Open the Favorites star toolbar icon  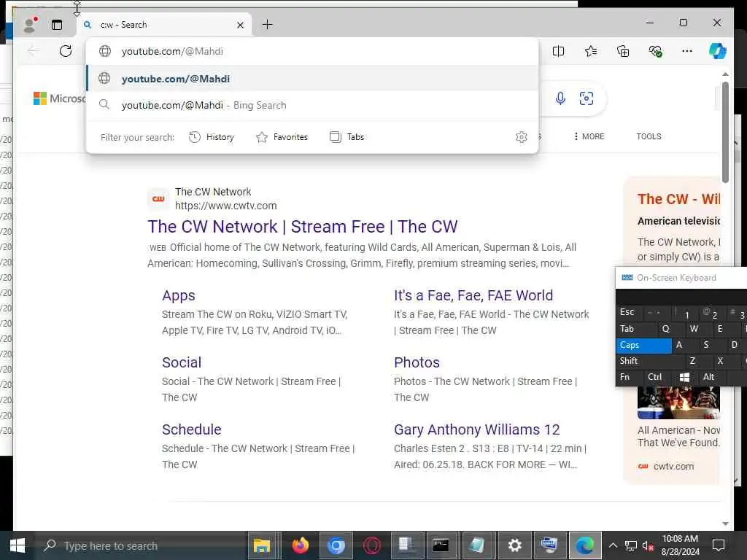click(x=591, y=51)
